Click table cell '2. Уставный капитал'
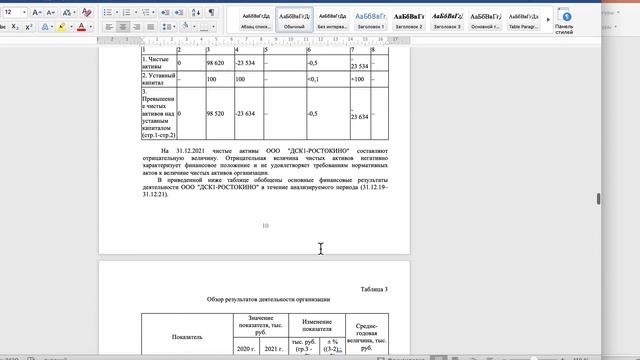 click(159, 79)
